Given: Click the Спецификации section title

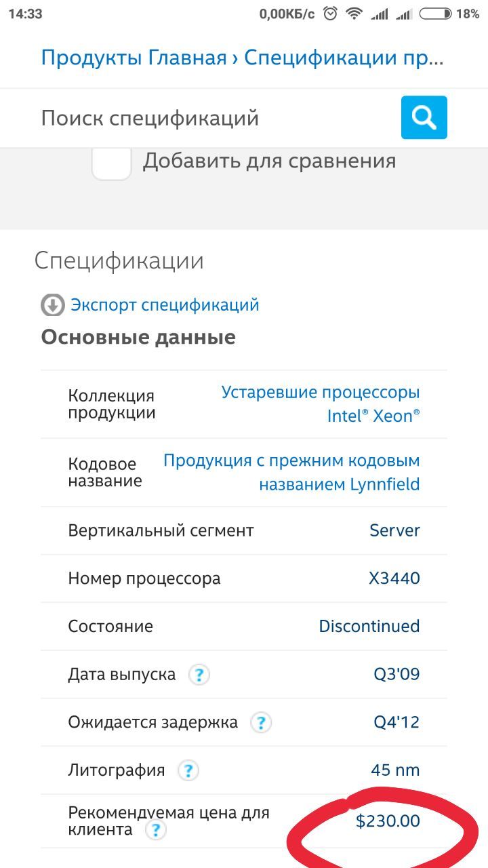Looking at the screenshot, I should [x=119, y=261].
